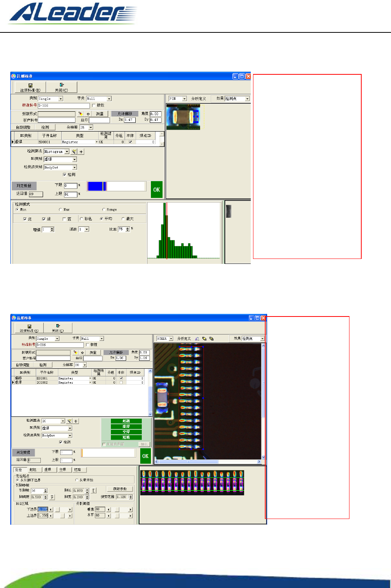This screenshot has width=391, height=588.
Task: Open 分辨率 25 dropdown in upper window
Action: [x=86, y=127]
